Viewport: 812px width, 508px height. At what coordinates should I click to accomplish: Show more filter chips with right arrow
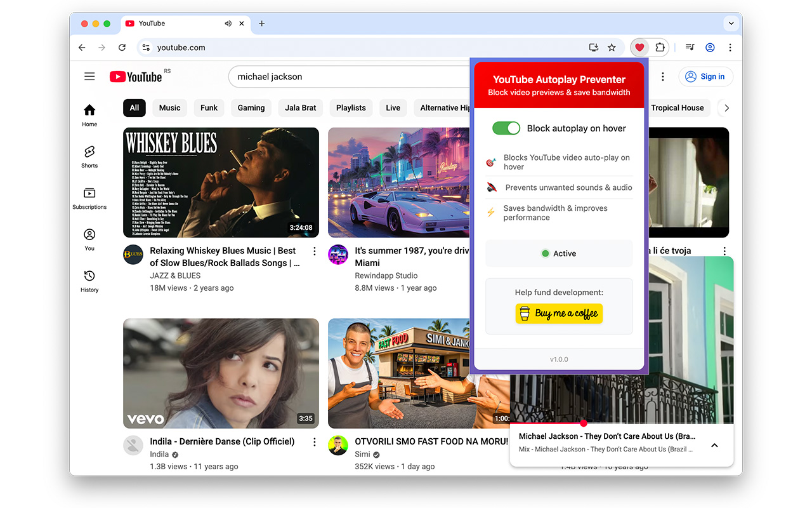(x=726, y=108)
